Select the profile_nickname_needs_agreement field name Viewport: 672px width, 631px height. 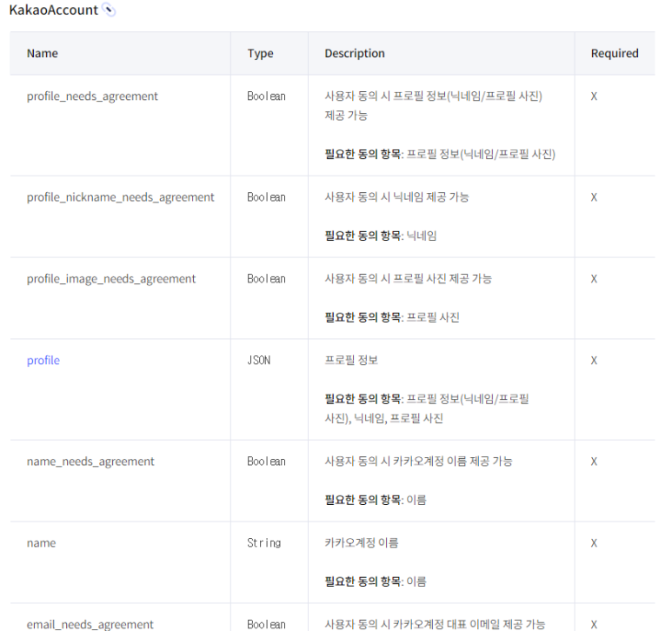pos(121,197)
